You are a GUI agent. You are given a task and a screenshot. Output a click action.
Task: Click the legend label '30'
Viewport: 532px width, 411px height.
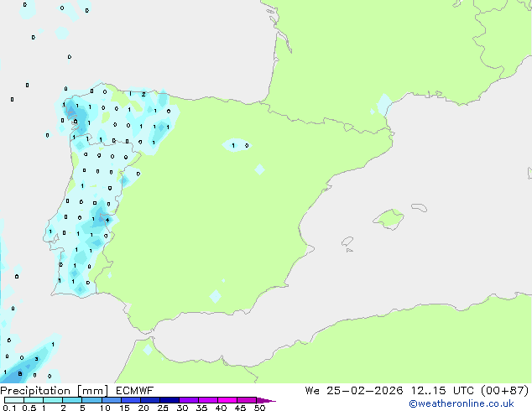pyautogui.click(x=182, y=408)
